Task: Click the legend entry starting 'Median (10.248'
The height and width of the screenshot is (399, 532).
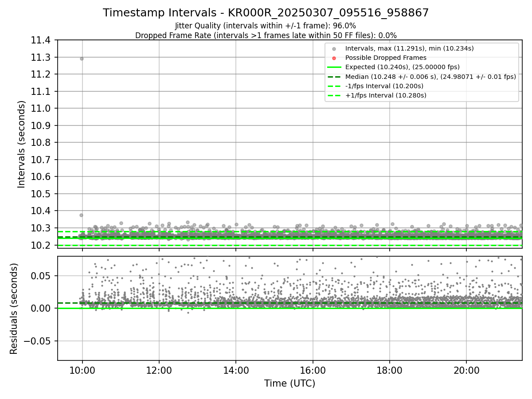Action: click(430, 76)
